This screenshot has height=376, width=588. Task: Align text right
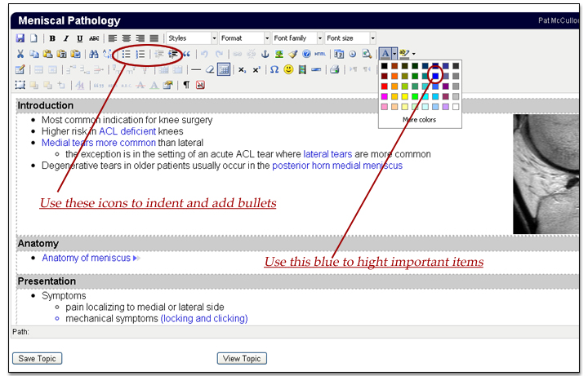(140, 38)
